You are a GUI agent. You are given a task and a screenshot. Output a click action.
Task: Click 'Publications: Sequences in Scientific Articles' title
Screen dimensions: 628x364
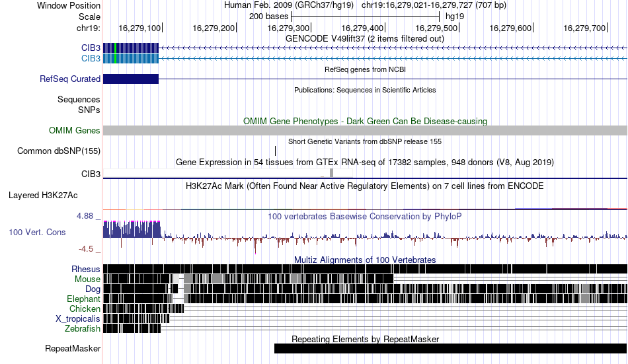[365, 90]
